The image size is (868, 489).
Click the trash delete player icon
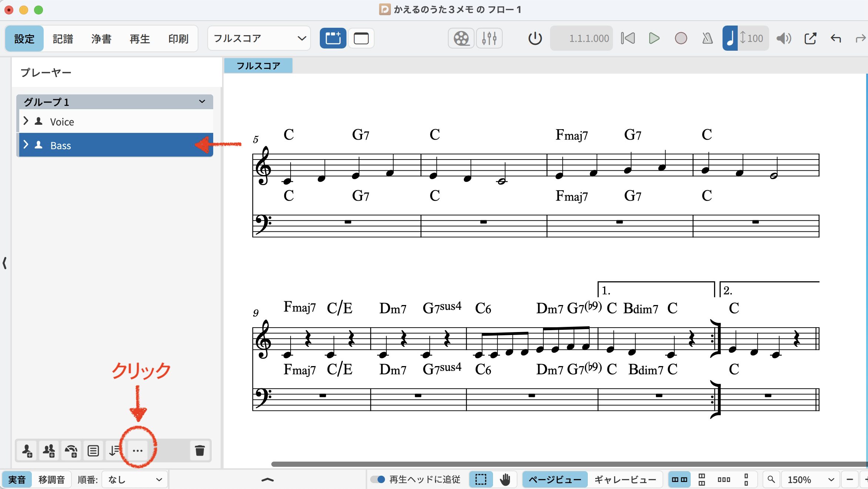click(x=200, y=451)
